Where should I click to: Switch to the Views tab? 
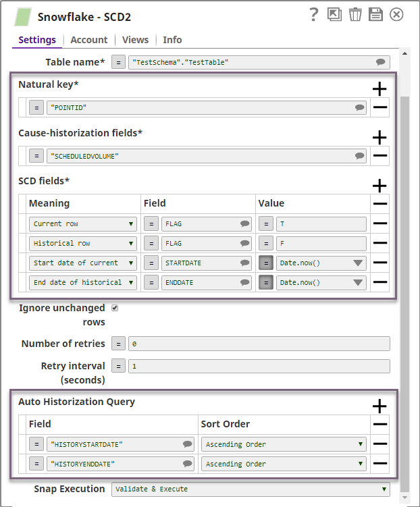pos(135,40)
